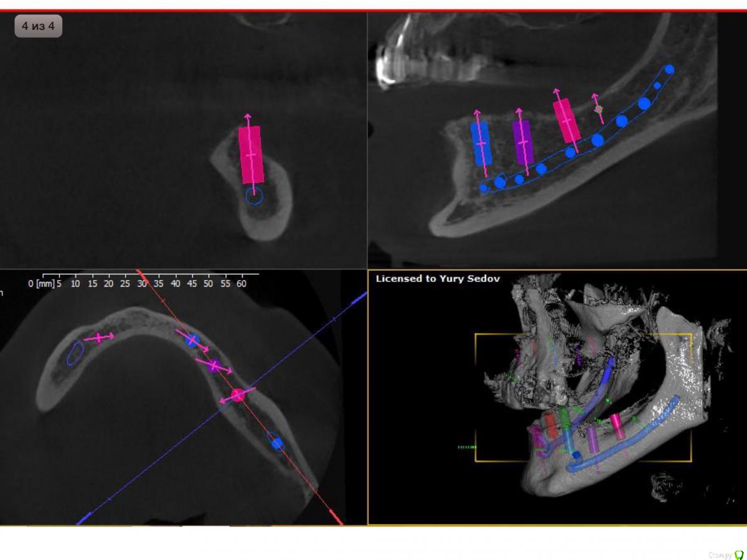
Task: Click the 'Licensed to Yury Sedov' label
Action: pos(438,279)
